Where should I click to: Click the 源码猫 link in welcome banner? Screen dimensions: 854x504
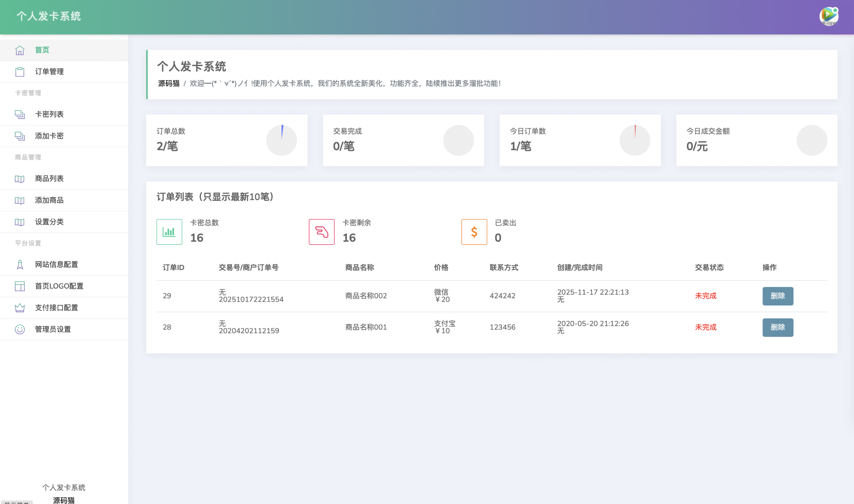click(x=169, y=84)
